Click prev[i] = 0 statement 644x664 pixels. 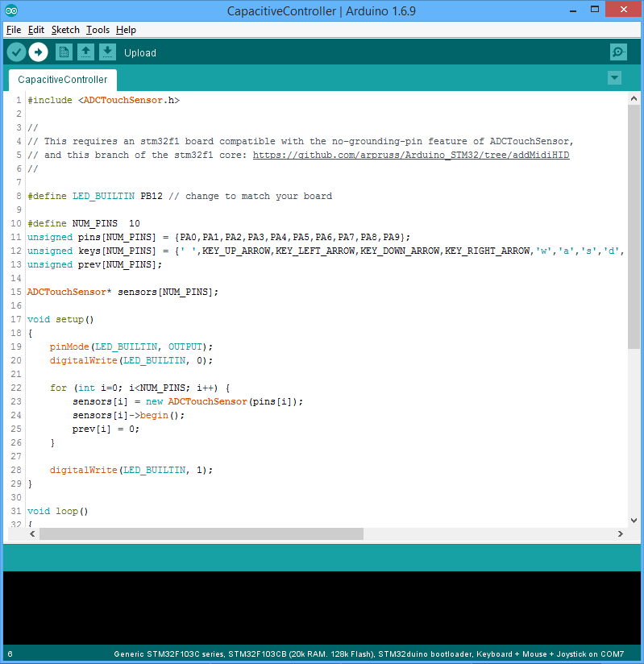pyautogui.click(x=106, y=429)
